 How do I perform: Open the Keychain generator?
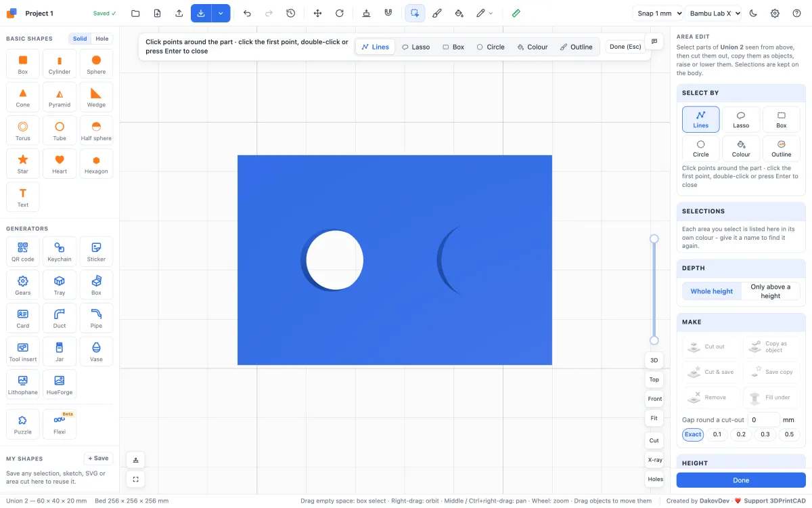click(x=60, y=251)
